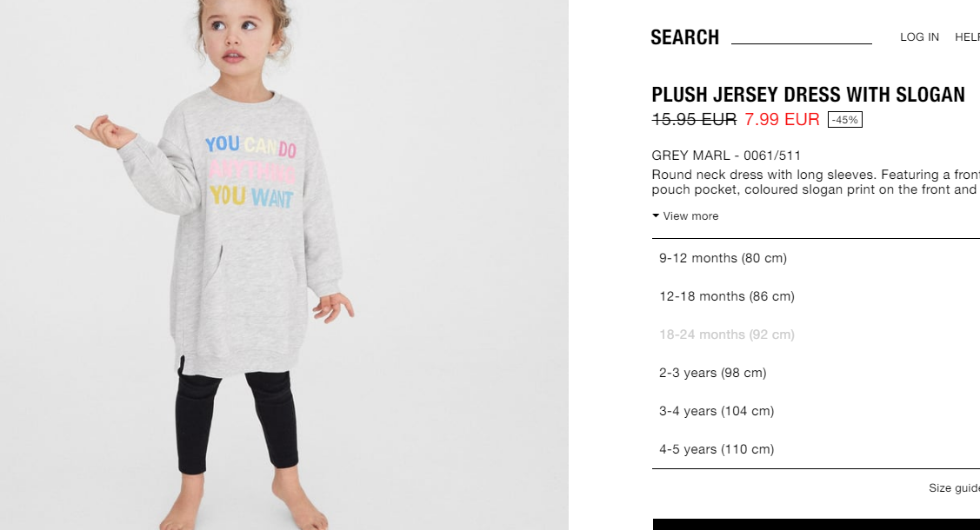Open the Size guide link
980x530 pixels.
click(x=955, y=488)
